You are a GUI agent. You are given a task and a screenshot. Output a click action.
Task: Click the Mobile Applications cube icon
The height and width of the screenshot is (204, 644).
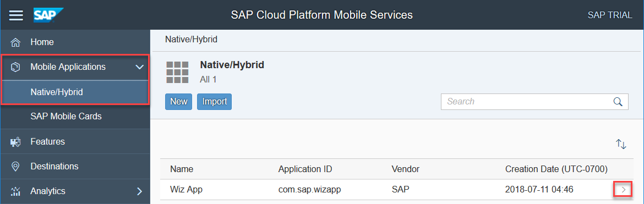point(15,67)
